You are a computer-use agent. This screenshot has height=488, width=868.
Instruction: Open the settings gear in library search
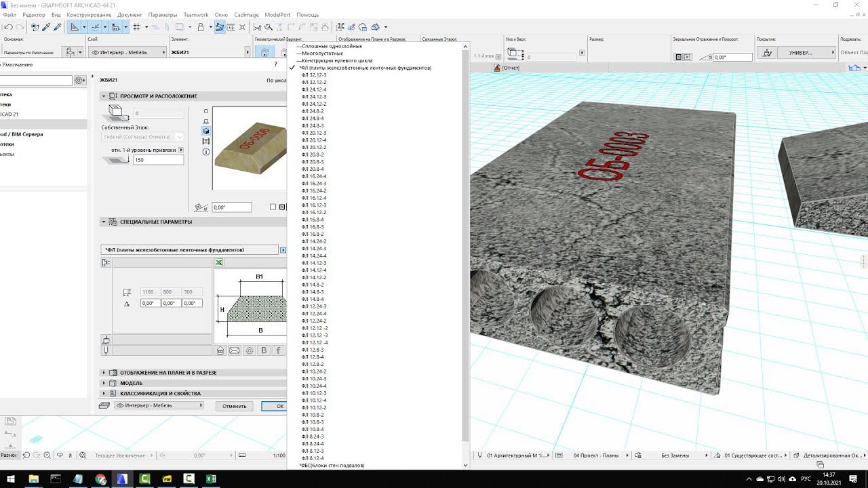[79, 81]
